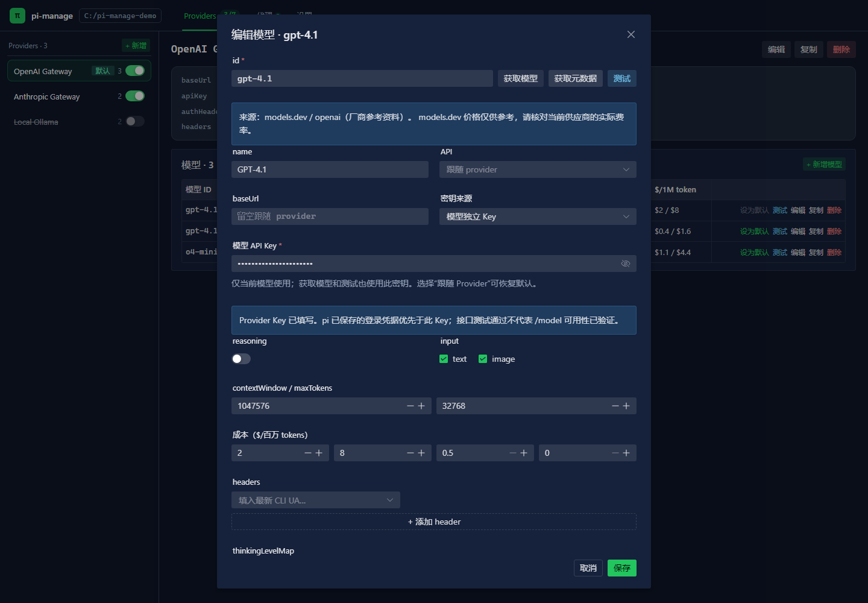Viewport: 868px width, 603px height.
Task: Click + 添加 header button
Action: pyautogui.click(x=434, y=522)
